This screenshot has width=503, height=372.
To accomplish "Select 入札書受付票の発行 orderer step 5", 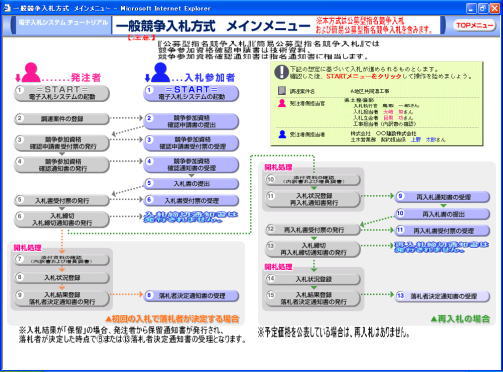I will point(62,200).
